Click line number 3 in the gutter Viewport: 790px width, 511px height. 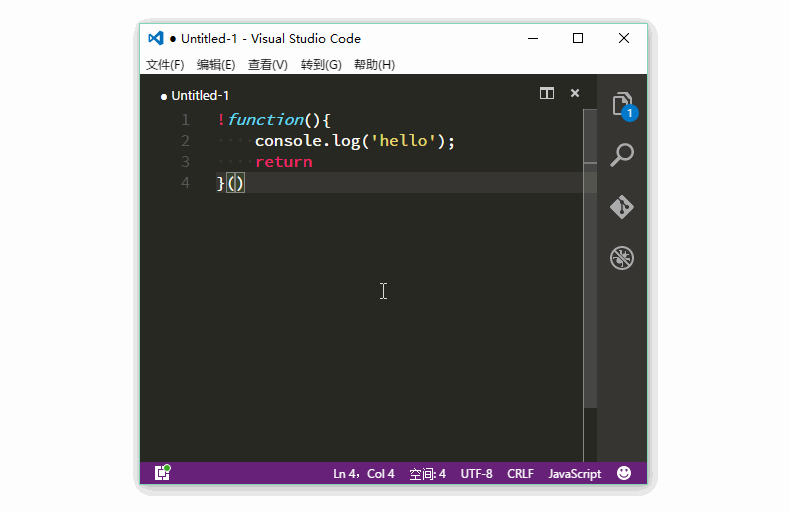(185, 162)
